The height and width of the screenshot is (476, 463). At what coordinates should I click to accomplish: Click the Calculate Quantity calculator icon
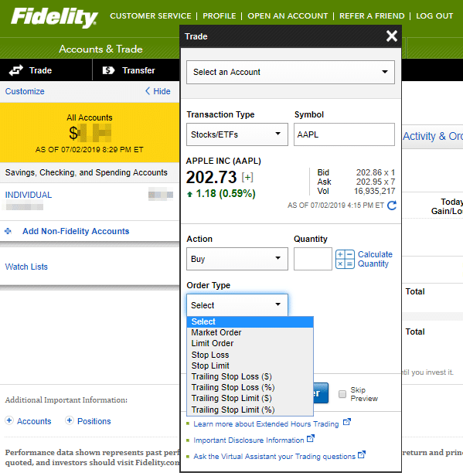coord(345,259)
